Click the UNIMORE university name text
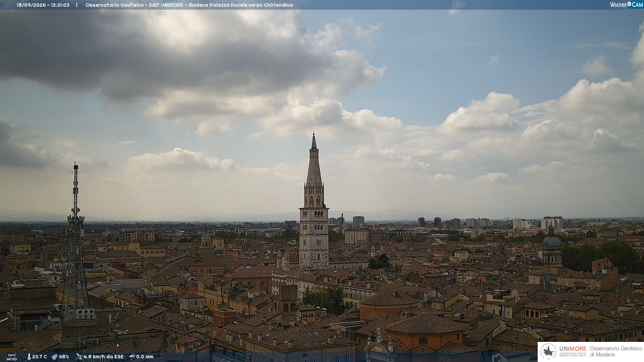The height and width of the screenshot is (362, 644). click(573, 349)
